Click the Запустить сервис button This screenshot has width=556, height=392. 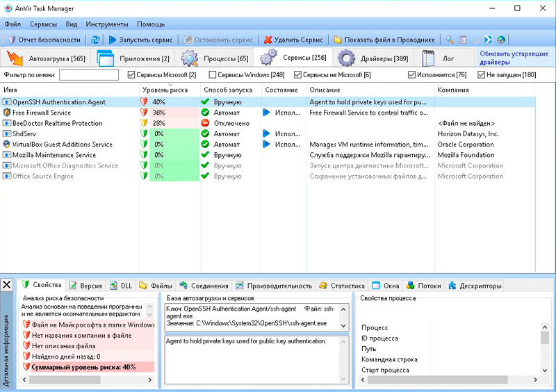pyautogui.click(x=141, y=40)
